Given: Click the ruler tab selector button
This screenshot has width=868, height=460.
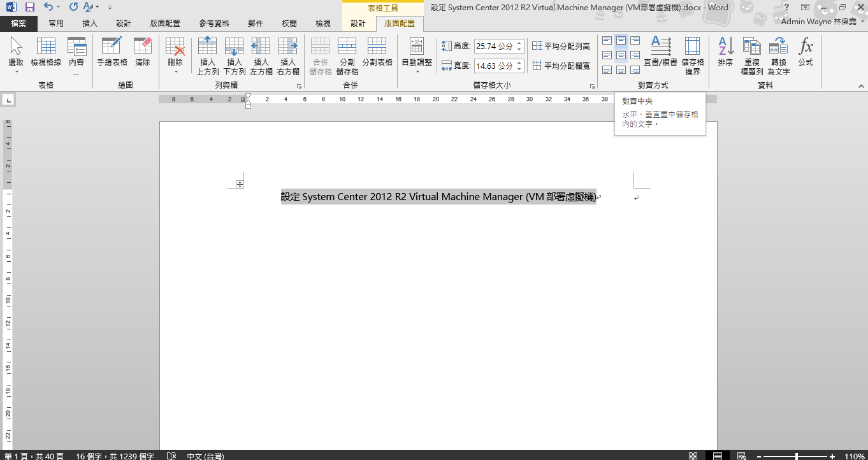Looking at the screenshot, I should pos(9,99).
